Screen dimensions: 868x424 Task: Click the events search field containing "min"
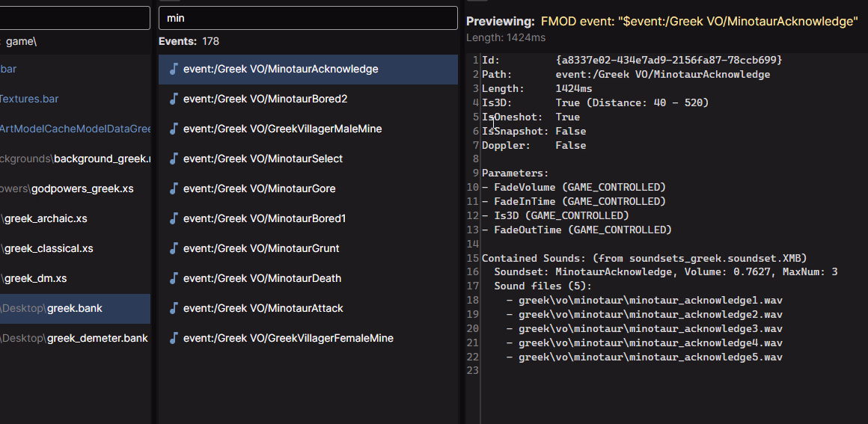pyautogui.click(x=308, y=18)
